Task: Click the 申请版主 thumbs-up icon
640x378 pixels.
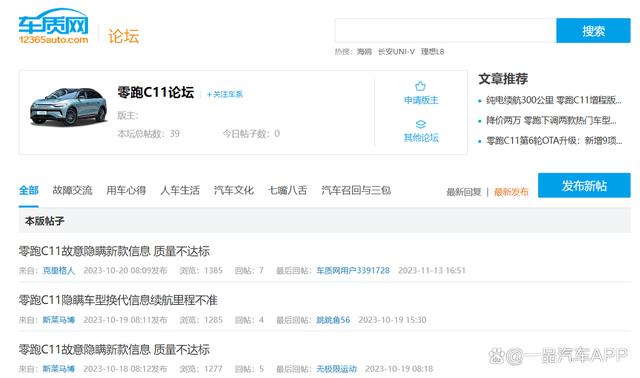Action: point(420,86)
